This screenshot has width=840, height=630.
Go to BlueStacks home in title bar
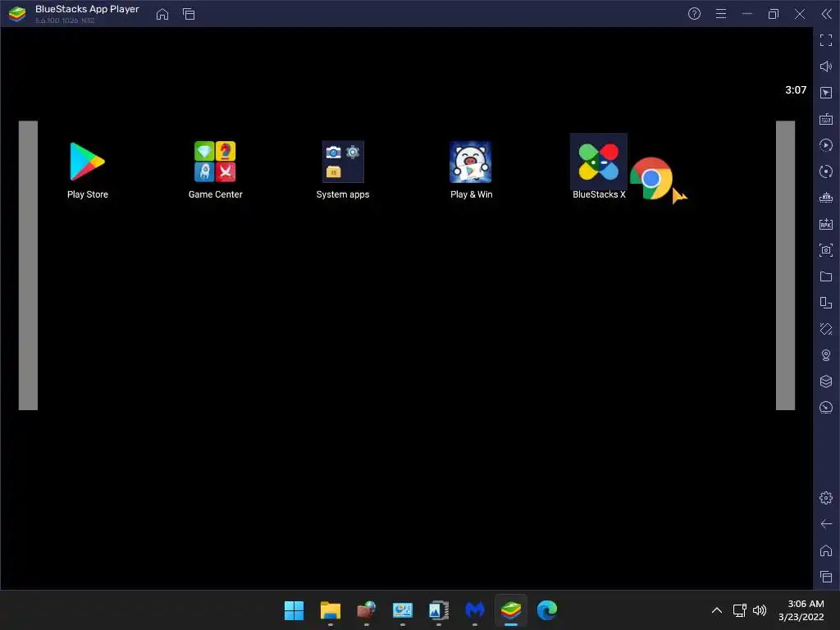click(162, 14)
